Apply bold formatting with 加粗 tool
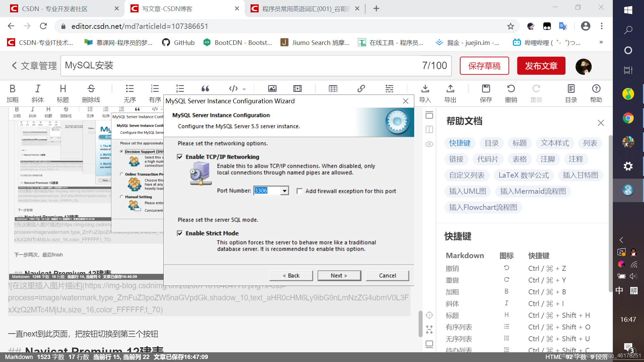 pyautogui.click(x=12, y=93)
